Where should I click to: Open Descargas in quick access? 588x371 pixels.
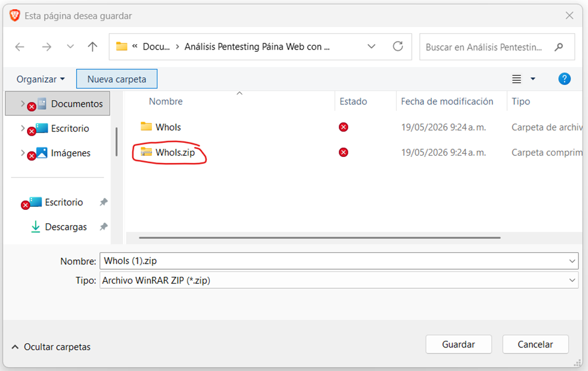[66, 227]
